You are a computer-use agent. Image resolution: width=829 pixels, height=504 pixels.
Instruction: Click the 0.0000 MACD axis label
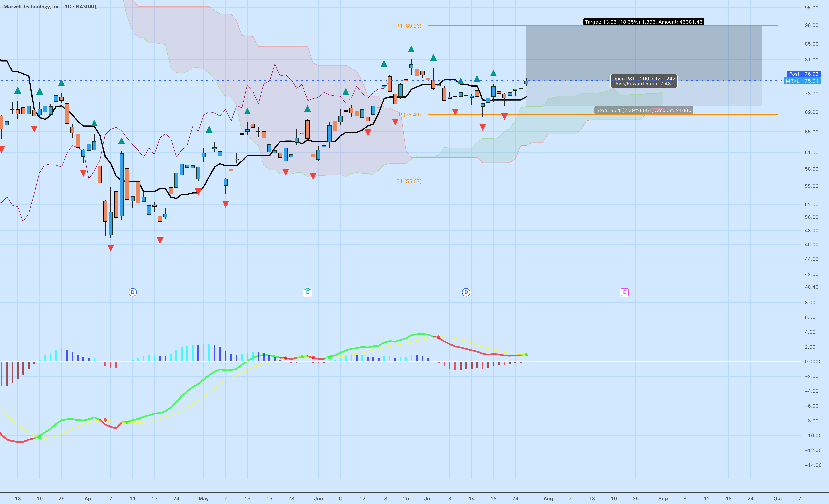pyautogui.click(x=813, y=361)
